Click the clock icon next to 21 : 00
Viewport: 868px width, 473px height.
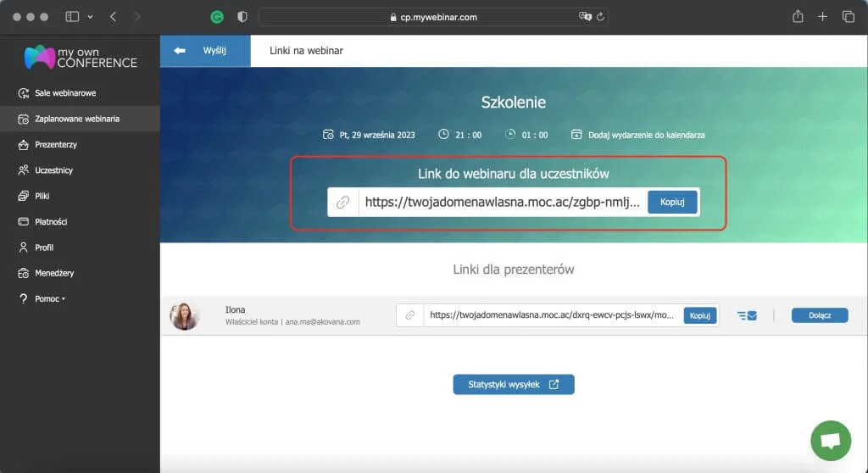[443, 134]
